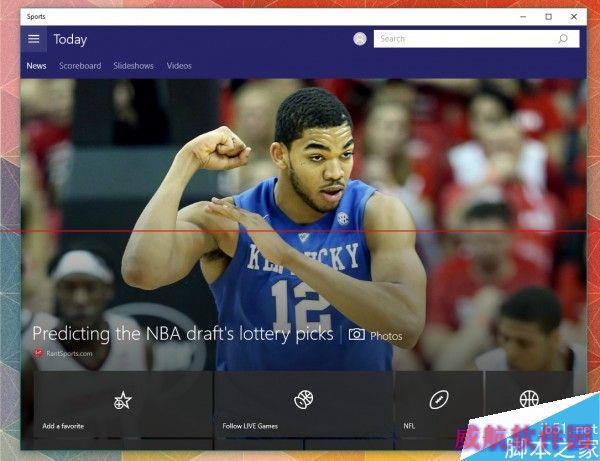This screenshot has height=461, width=600.
Task: Go to the Videos tab
Action: coord(179,66)
